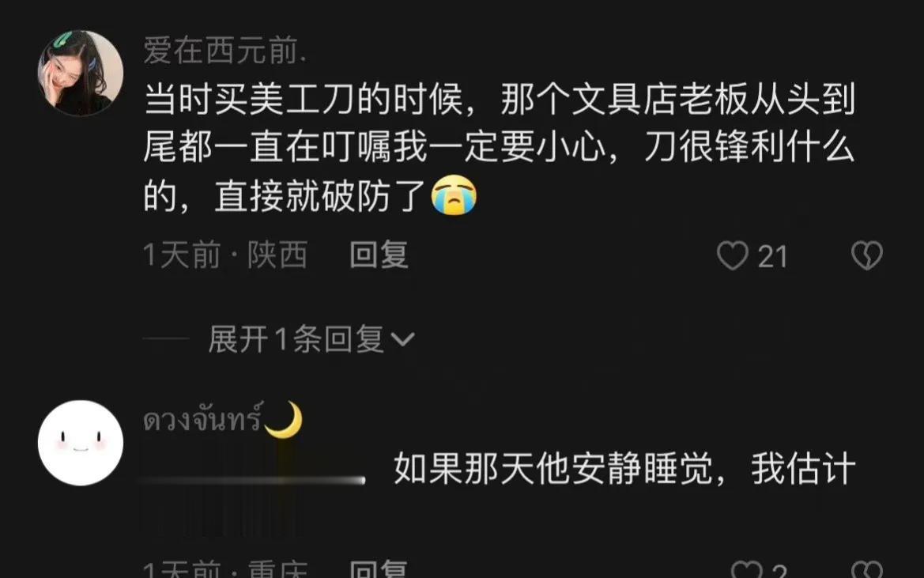Screen dimensions: 924x578
Task: Reply to first comment via 回复
Action: [379, 255]
